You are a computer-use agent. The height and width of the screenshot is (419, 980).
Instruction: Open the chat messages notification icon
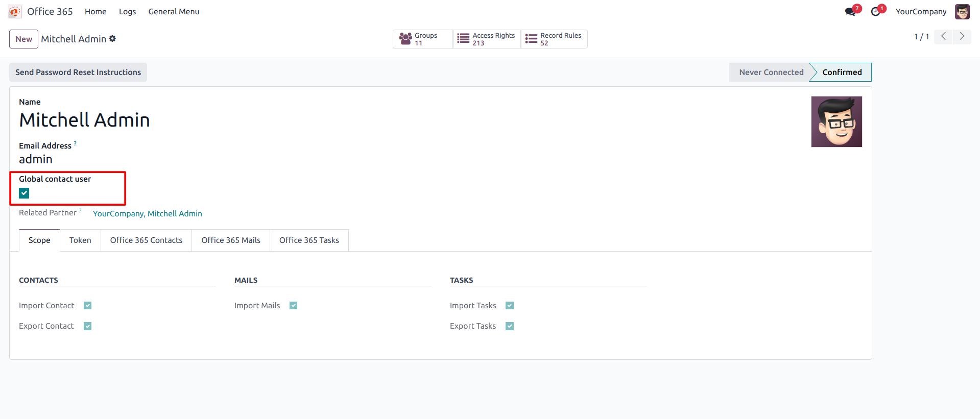click(850, 11)
